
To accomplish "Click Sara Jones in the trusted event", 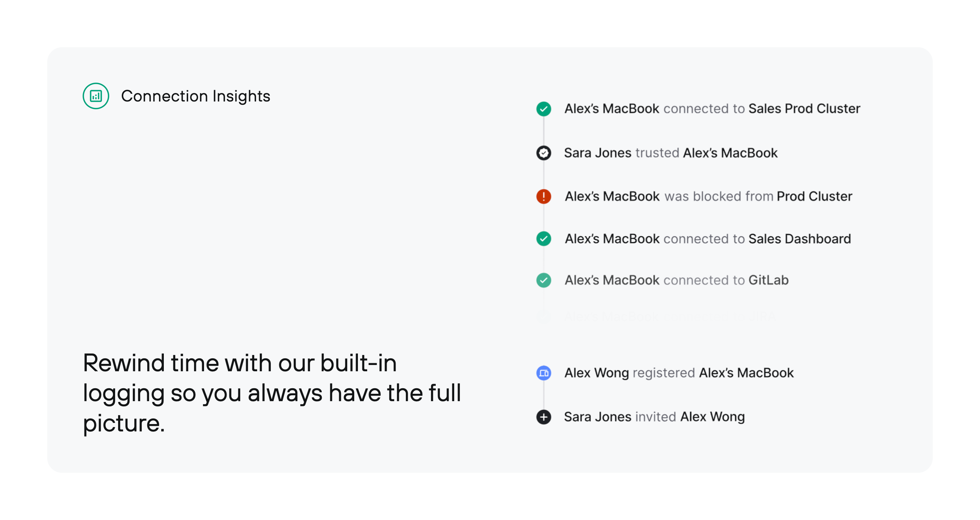I will (x=597, y=153).
